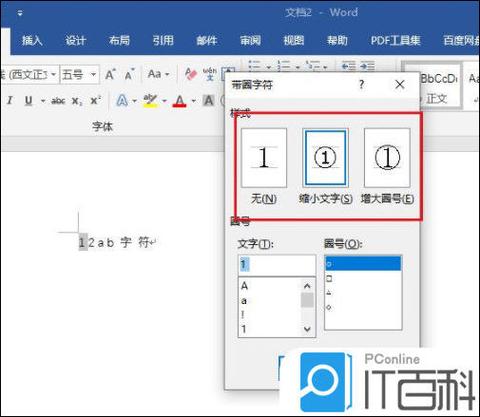The image size is (480, 417).
Task: Click the '12ab 字 符' line in the document
Action: point(117,242)
